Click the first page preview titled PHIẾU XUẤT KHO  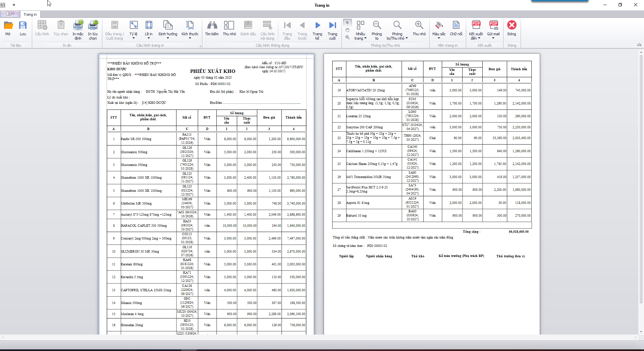pyautogui.click(x=206, y=194)
